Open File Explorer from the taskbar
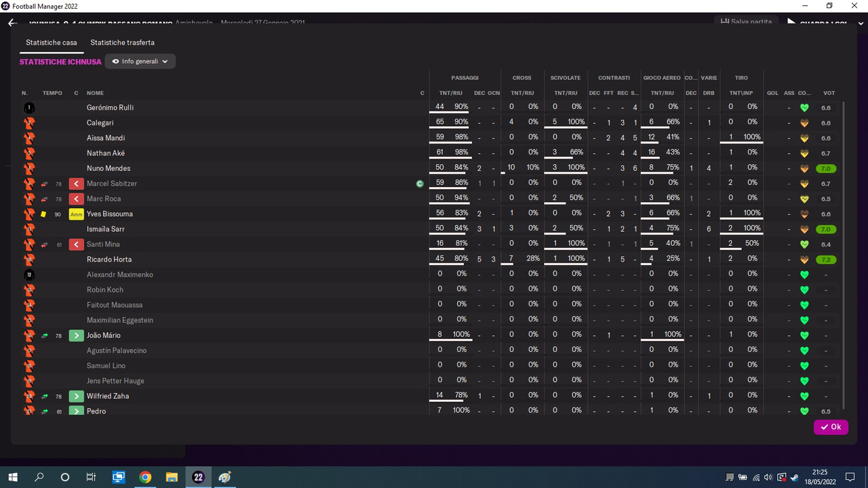This screenshot has height=488, width=868. tap(172, 477)
